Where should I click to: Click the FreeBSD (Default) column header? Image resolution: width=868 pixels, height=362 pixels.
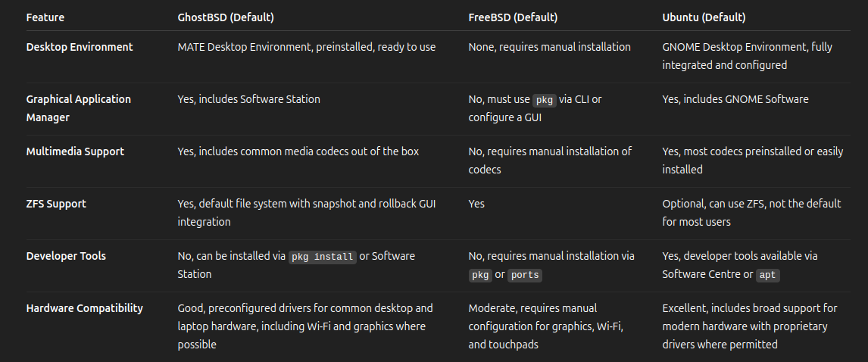(x=513, y=17)
